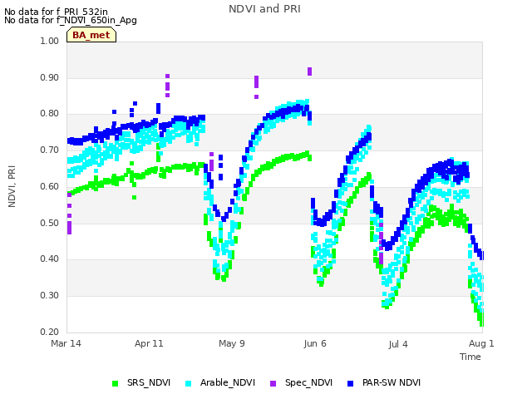Click the 0.50 y-axis tick label
Viewport: 532px width, 399px height.
pos(50,224)
